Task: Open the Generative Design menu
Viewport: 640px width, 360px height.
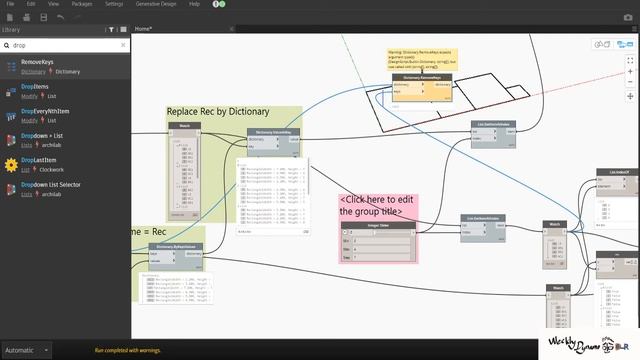Action: tap(156, 4)
